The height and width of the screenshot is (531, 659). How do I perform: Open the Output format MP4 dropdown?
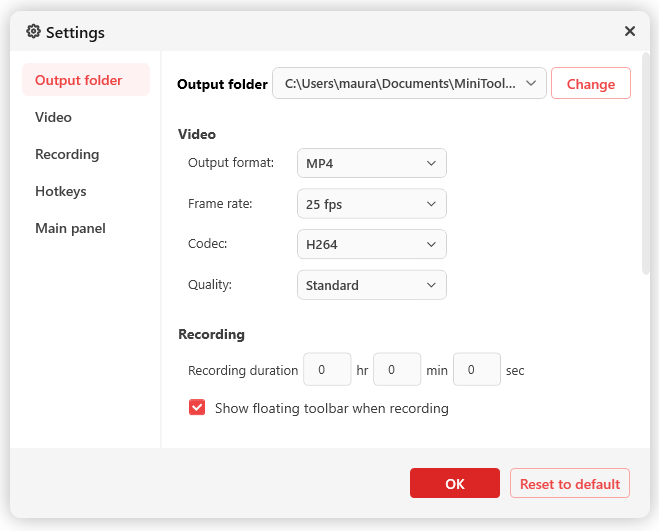pyautogui.click(x=372, y=163)
